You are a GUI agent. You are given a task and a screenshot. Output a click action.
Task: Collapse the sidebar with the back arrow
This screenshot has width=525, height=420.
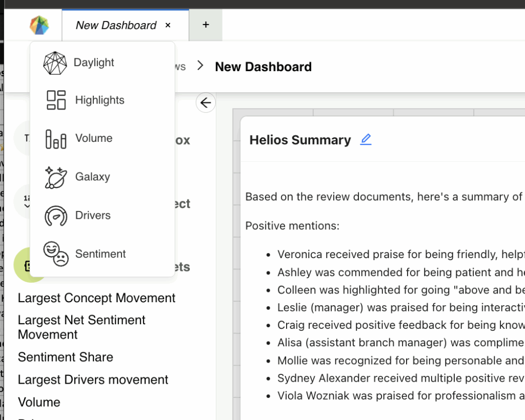pyautogui.click(x=206, y=103)
